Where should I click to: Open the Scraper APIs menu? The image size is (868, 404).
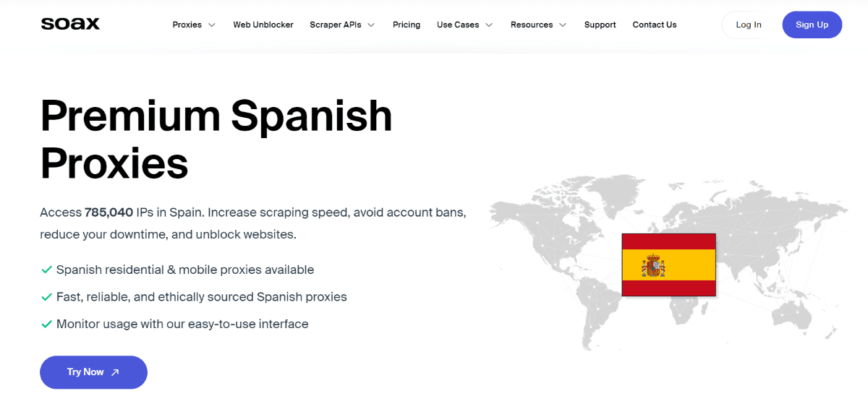(x=336, y=25)
